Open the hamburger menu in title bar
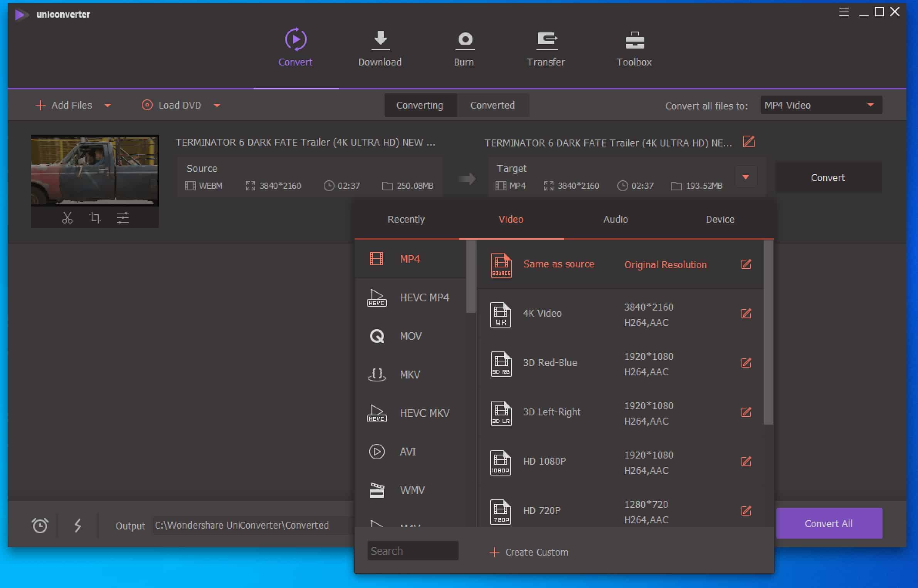918x588 pixels. (844, 12)
